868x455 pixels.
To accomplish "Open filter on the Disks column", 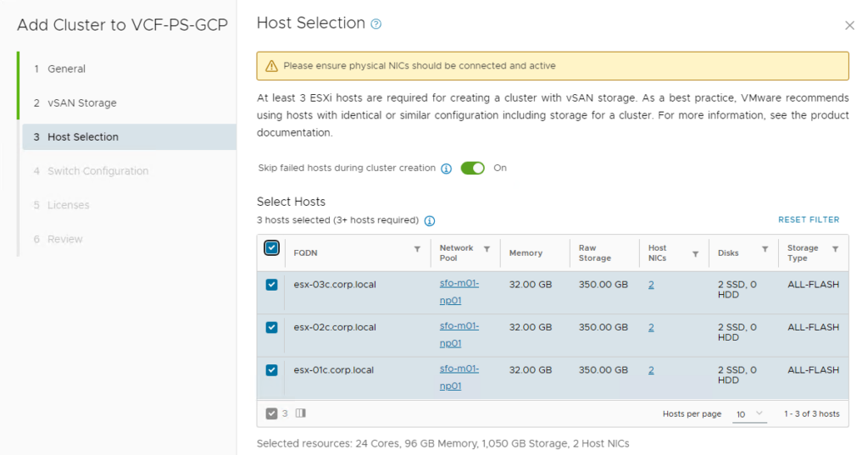I will (x=765, y=249).
